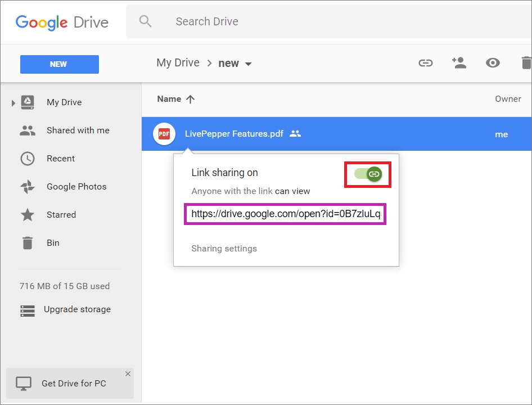Viewport: 532px width, 405px height.
Task: Click the shared people icon beside LivePepper Features.pdf
Action: pyautogui.click(x=295, y=134)
